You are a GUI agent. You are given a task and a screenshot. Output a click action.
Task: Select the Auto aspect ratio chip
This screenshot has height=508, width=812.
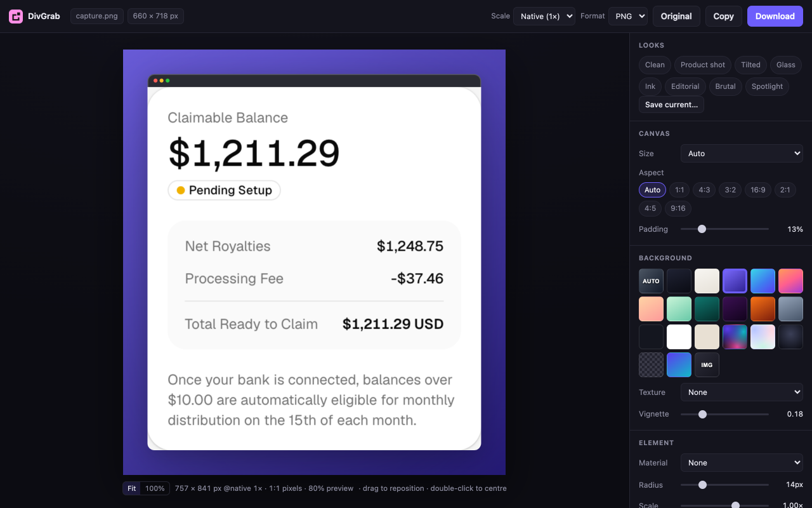tap(652, 190)
